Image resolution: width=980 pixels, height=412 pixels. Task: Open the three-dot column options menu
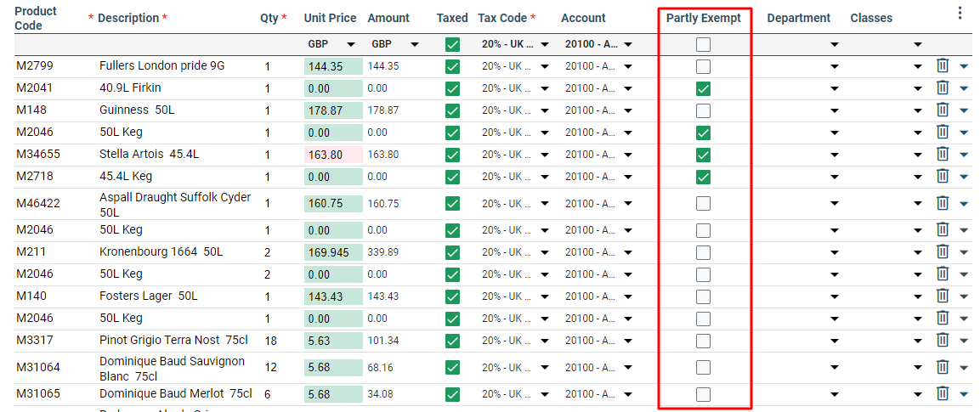(960, 14)
